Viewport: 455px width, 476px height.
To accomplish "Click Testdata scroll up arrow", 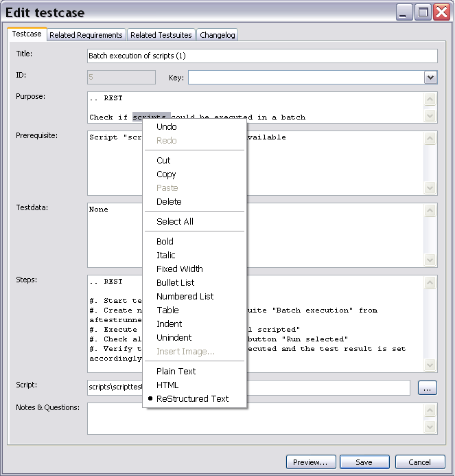I will pyautogui.click(x=430, y=210).
